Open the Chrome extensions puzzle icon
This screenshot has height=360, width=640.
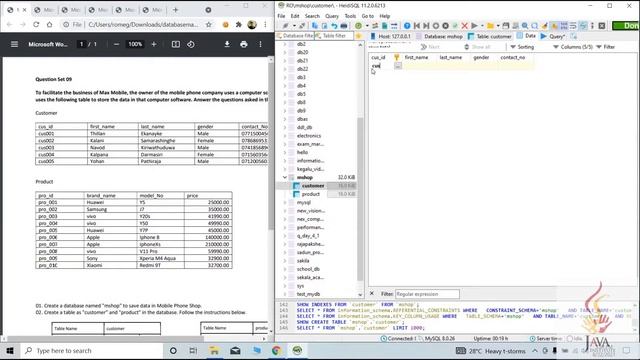[x=239, y=24]
